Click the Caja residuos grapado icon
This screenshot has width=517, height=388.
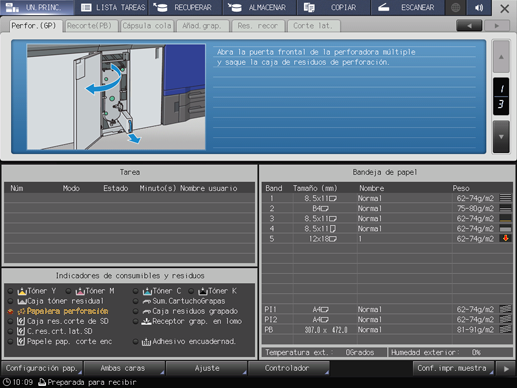[x=147, y=312]
